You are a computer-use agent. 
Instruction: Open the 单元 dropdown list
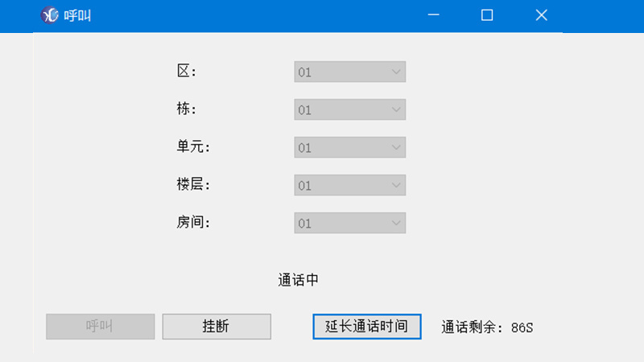(350, 147)
